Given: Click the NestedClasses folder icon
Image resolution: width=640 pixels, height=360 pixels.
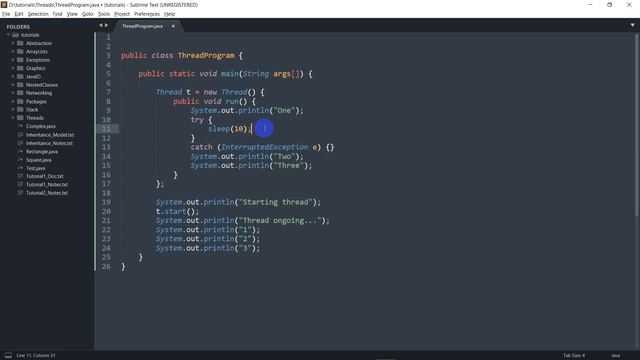Looking at the screenshot, I should pos(20,85).
